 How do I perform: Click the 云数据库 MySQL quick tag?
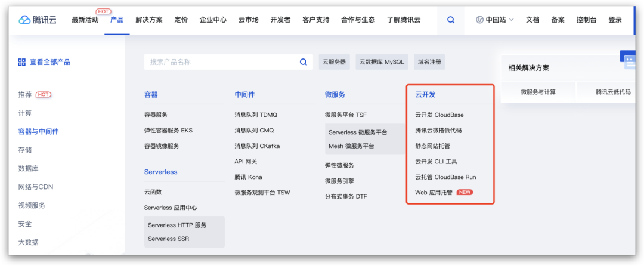[x=382, y=62]
